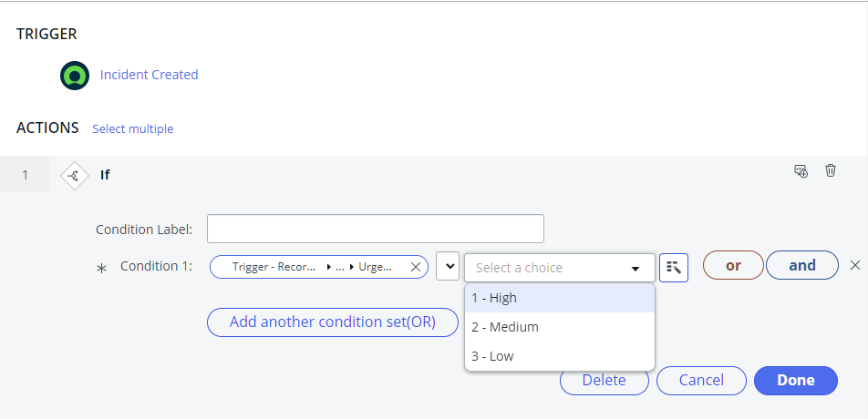Choose '3 - Low' from the list
This screenshot has width=868, height=419.
[559, 356]
